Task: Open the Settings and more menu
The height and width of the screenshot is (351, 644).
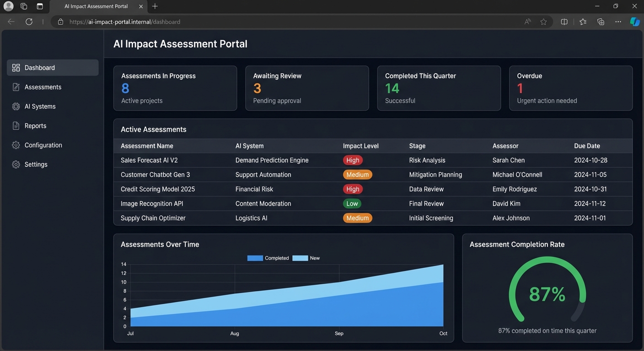Action: click(618, 21)
